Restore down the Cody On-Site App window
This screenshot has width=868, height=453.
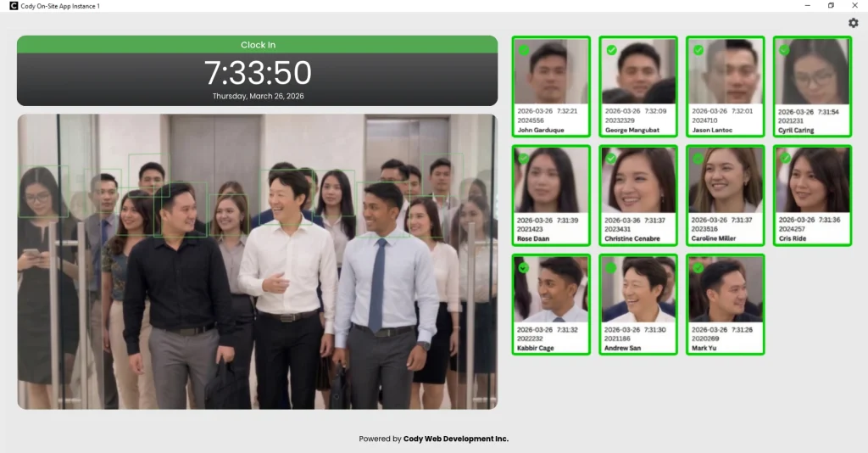click(831, 6)
